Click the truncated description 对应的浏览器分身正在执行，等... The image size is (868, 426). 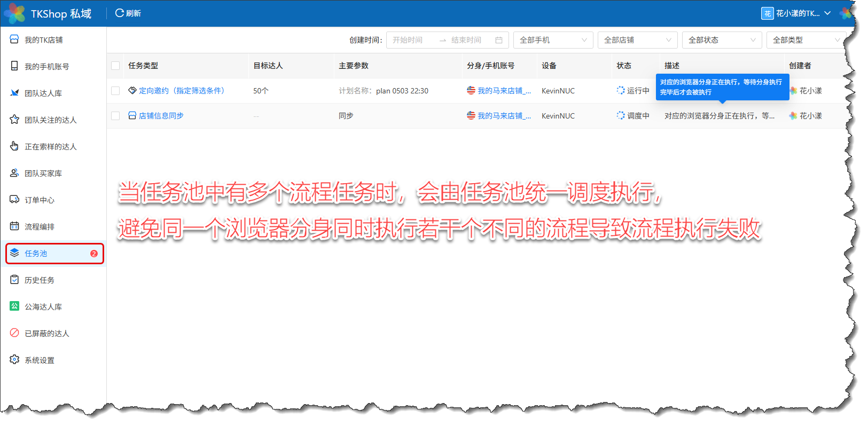pyautogui.click(x=720, y=116)
